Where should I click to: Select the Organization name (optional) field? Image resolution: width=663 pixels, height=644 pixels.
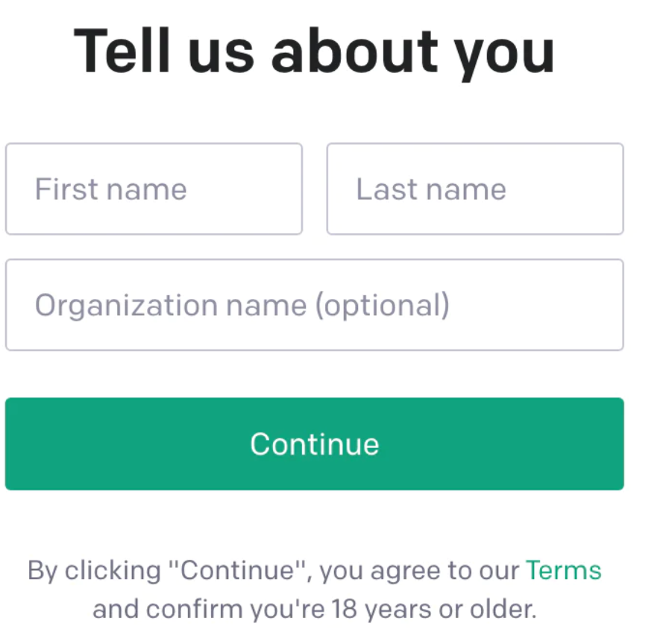pyautogui.click(x=314, y=305)
